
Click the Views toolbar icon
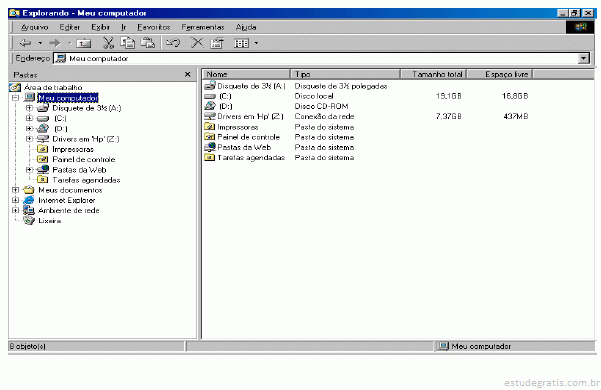241,43
